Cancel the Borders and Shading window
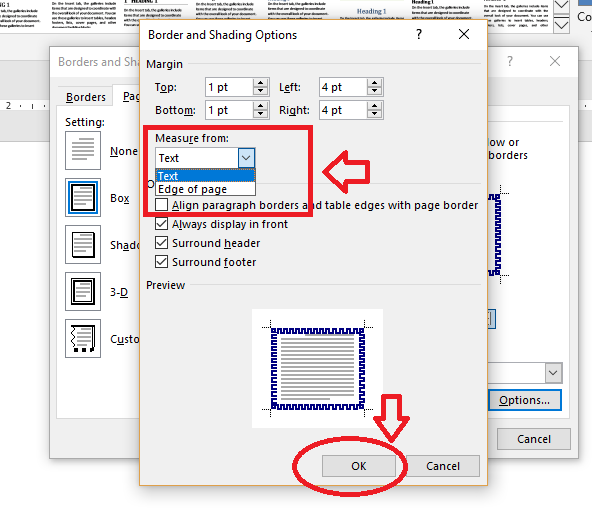The width and height of the screenshot is (592, 514). tap(533, 439)
